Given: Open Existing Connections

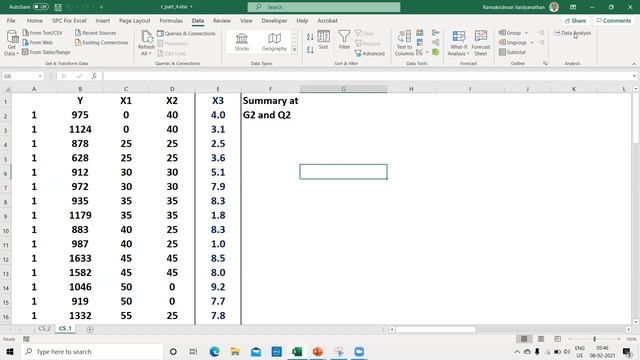Looking at the screenshot, I should pos(102,42).
